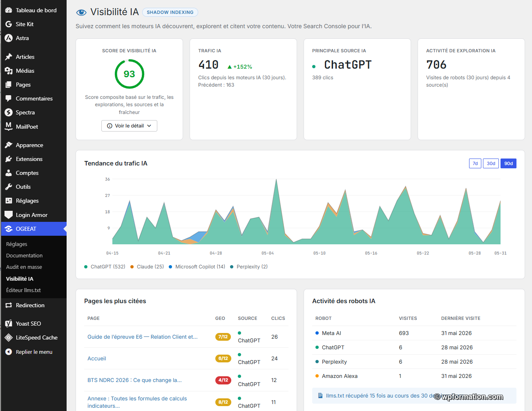This screenshot has width=532, height=411.
Task: Select the 7d time range
Action: pyautogui.click(x=475, y=163)
